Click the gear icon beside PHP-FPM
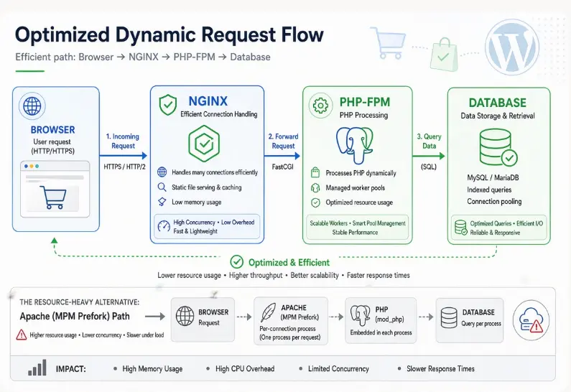 tap(320, 106)
